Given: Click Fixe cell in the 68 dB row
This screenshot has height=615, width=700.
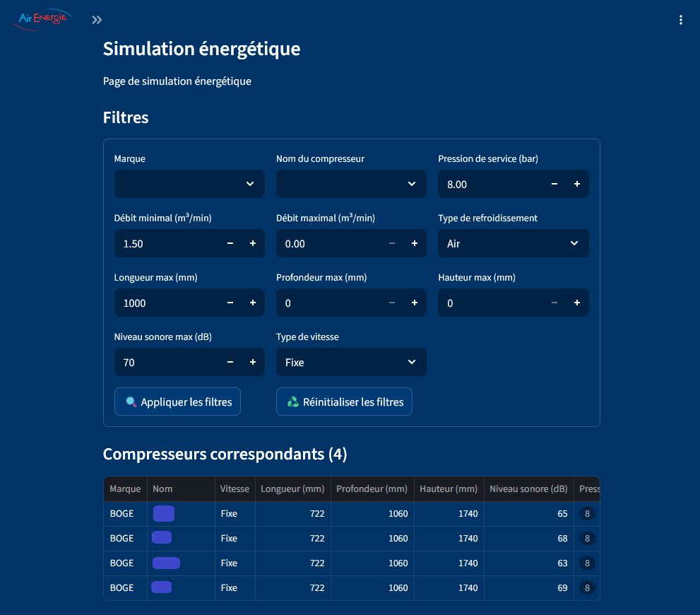Looking at the screenshot, I should [235, 538].
